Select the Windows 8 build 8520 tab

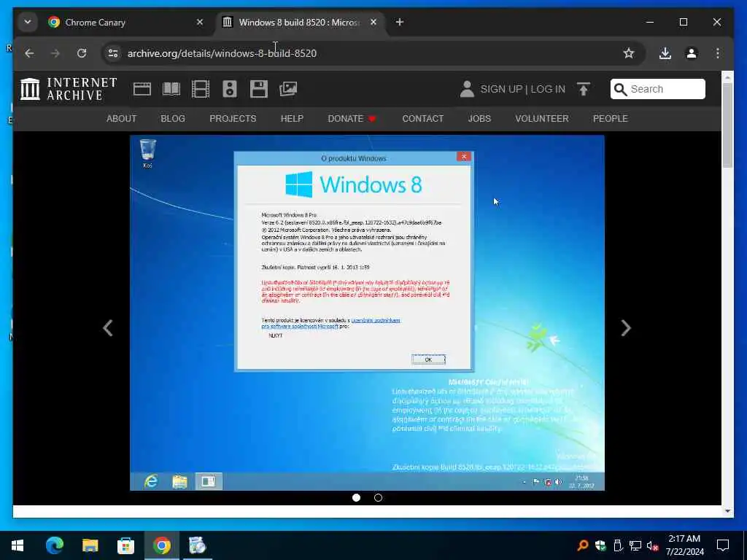click(300, 22)
